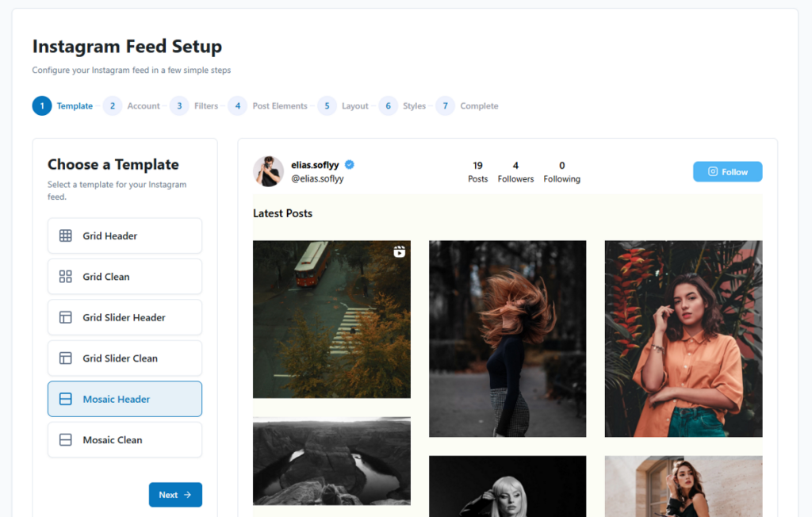
Task: Click the flowing hair portrait photo
Action: (507, 339)
